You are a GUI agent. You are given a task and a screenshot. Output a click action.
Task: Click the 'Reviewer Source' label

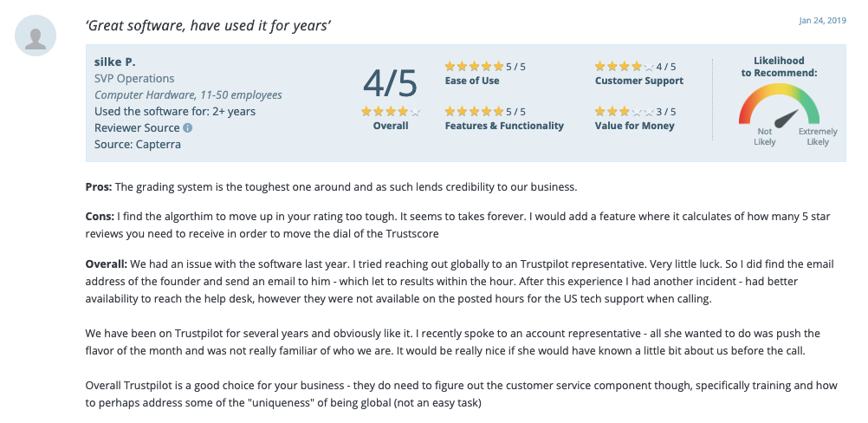click(137, 127)
